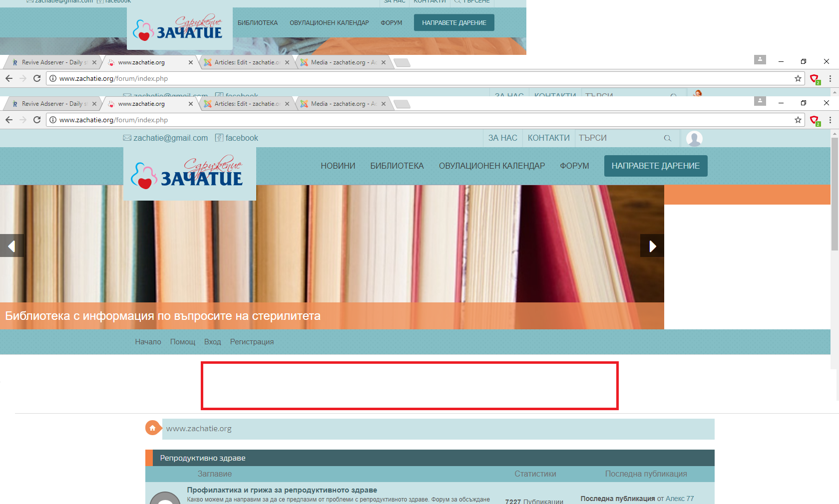839x504 pixels.
Task: Click the user avatar icon
Action: pos(694,138)
